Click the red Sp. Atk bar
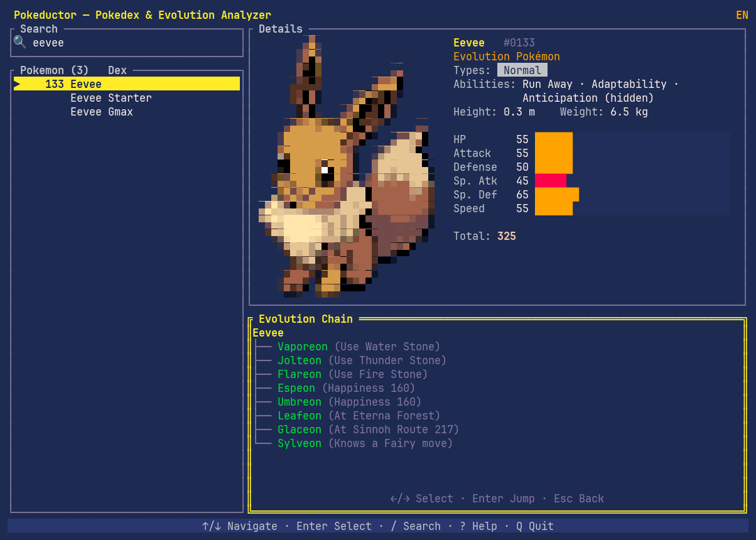 pos(551,181)
